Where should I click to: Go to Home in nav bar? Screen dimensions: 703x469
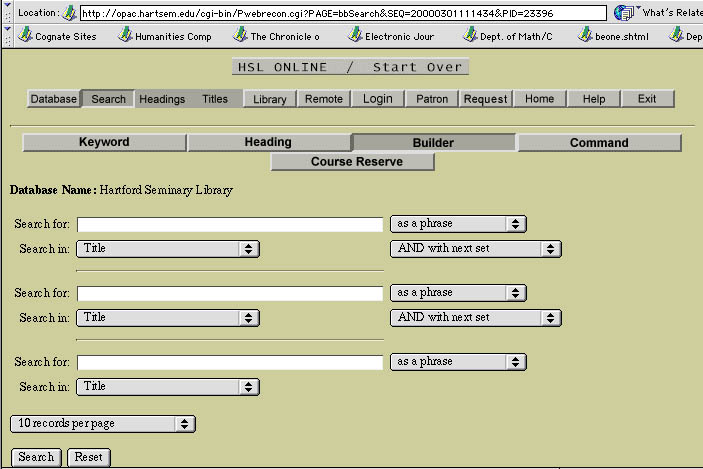coord(539,99)
